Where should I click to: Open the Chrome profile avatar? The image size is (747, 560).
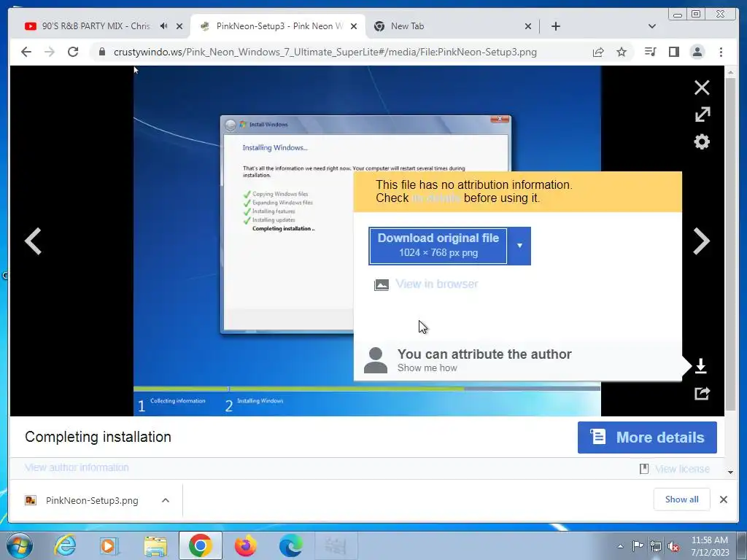[697, 52]
